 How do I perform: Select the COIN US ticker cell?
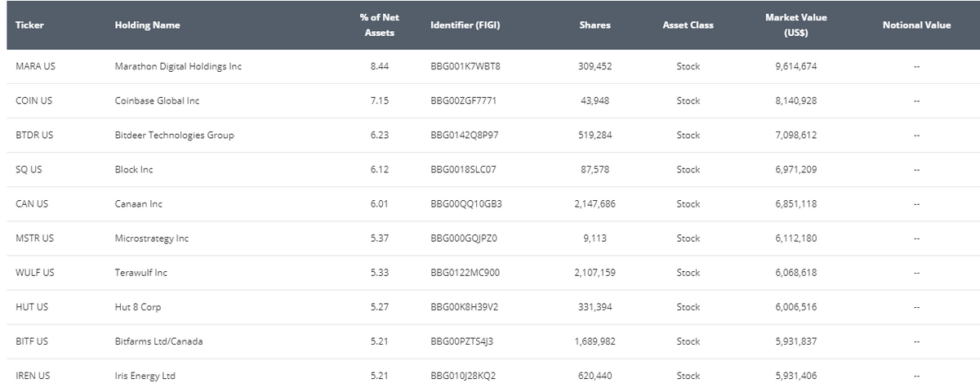point(33,101)
